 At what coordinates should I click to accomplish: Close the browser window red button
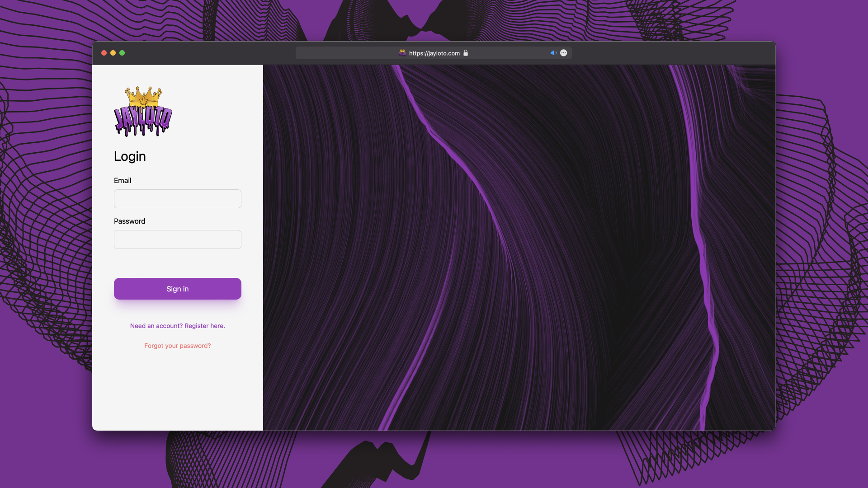(x=104, y=53)
